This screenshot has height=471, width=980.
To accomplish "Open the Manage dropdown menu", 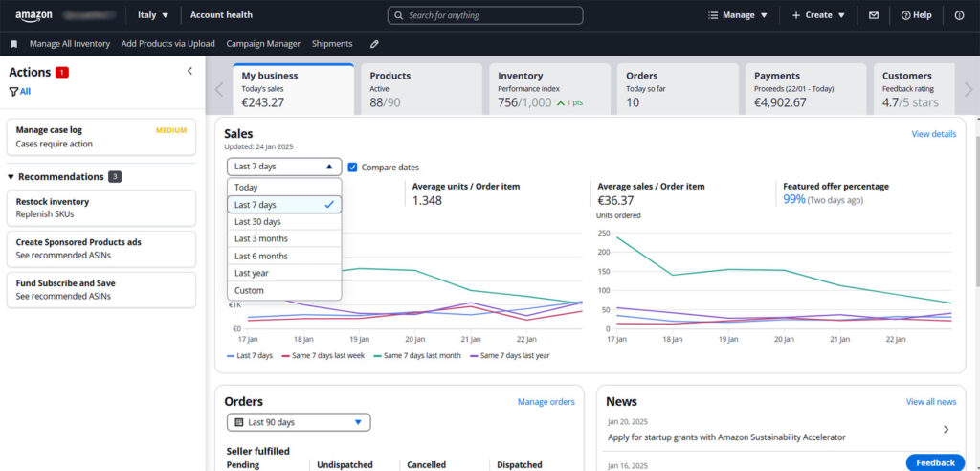I will [738, 15].
